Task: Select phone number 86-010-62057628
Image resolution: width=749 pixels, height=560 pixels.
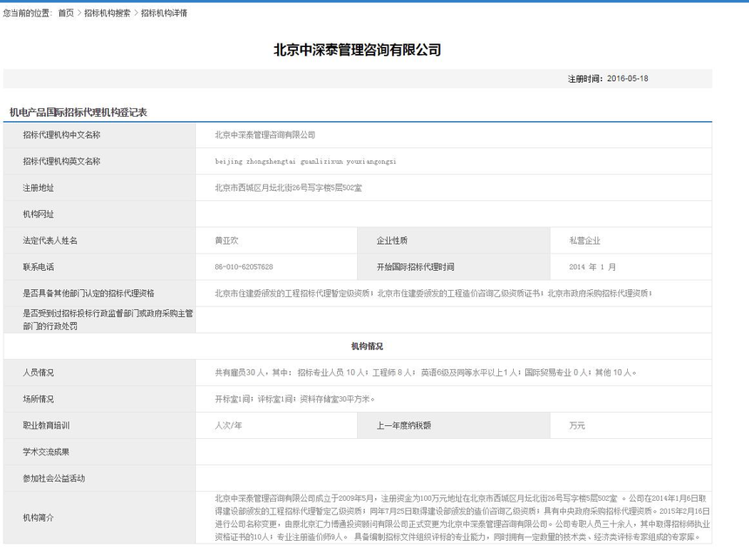Action: tap(244, 267)
